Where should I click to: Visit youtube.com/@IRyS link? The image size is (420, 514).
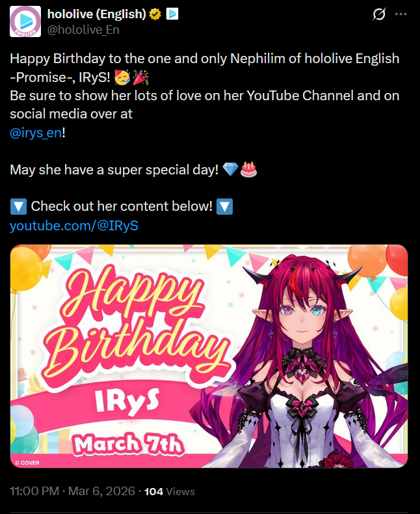click(x=74, y=226)
